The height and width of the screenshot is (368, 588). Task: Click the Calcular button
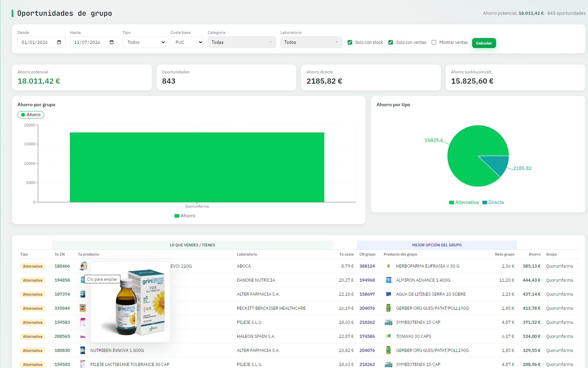(484, 43)
